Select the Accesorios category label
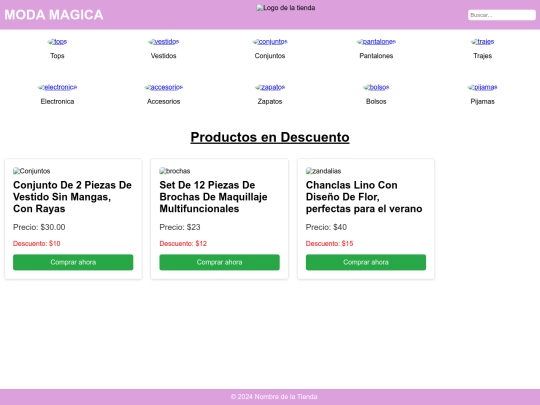540x405 pixels. (164, 102)
